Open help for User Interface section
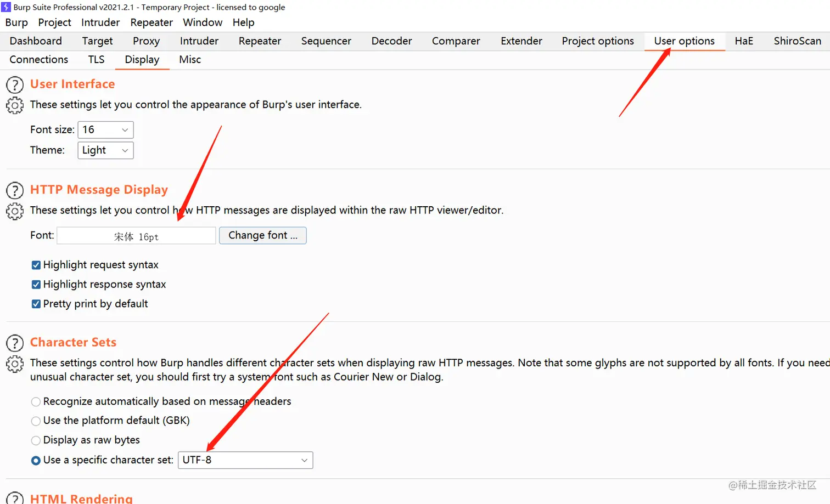This screenshot has width=830, height=504. [x=15, y=84]
